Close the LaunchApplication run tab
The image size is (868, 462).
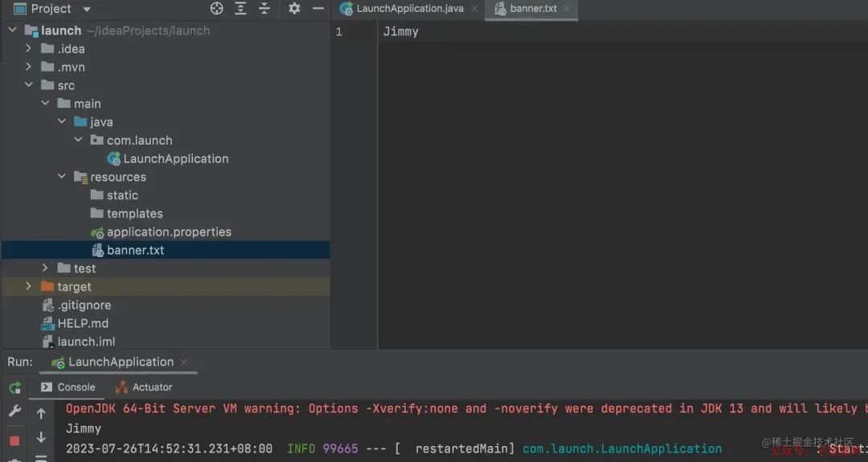(184, 362)
